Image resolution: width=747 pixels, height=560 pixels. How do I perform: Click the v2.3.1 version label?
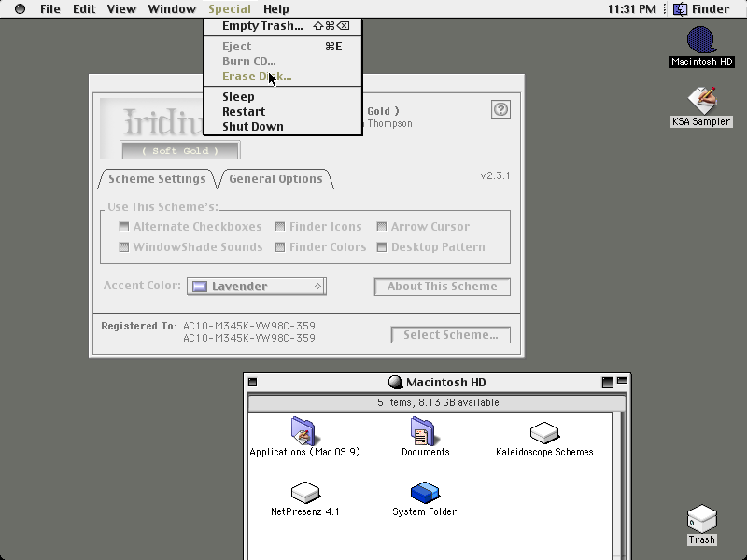tap(495, 175)
